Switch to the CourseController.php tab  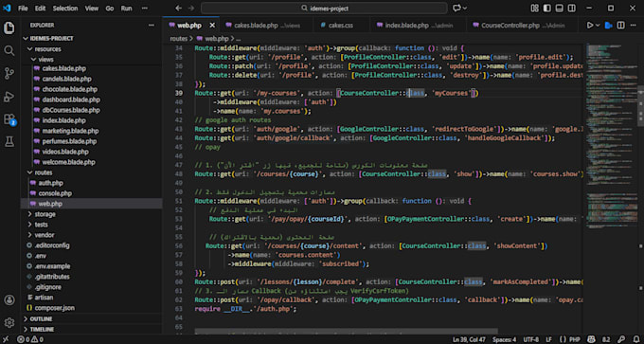(x=523, y=26)
